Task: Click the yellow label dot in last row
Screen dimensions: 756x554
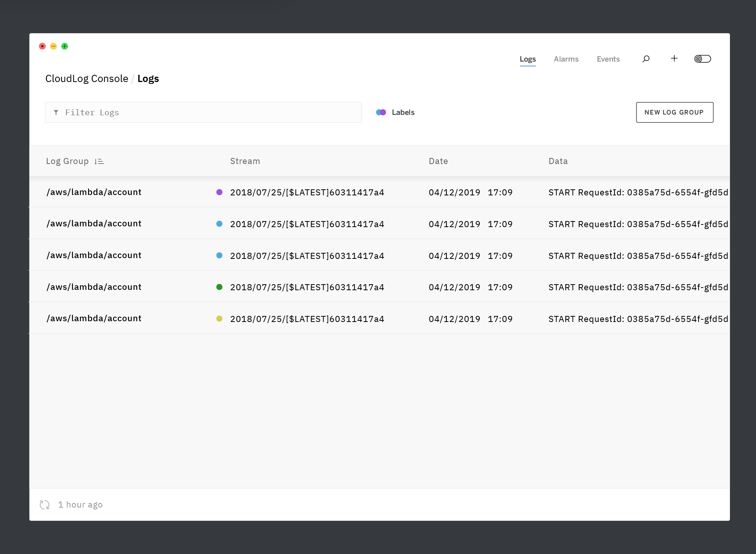Action: tap(219, 319)
